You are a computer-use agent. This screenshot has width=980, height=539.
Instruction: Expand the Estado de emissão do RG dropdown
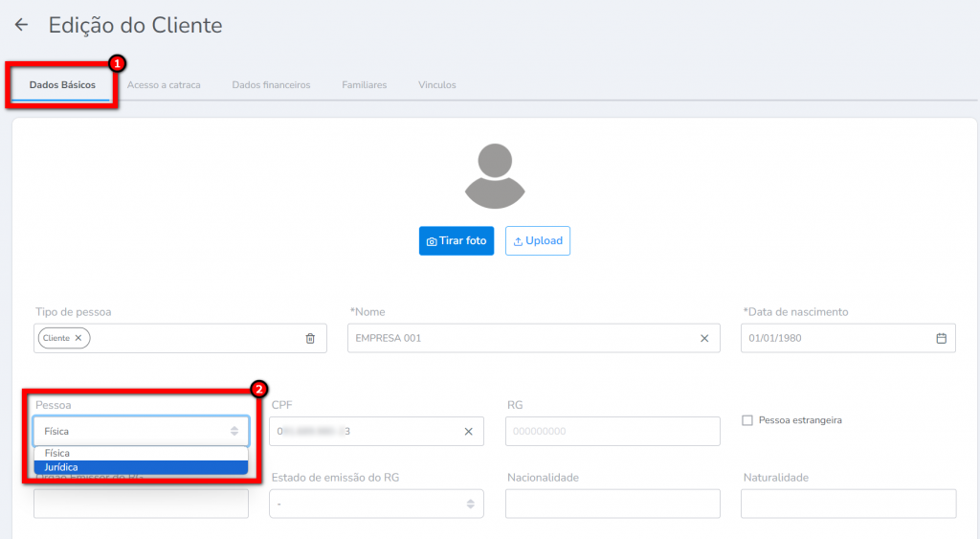pos(376,504)
